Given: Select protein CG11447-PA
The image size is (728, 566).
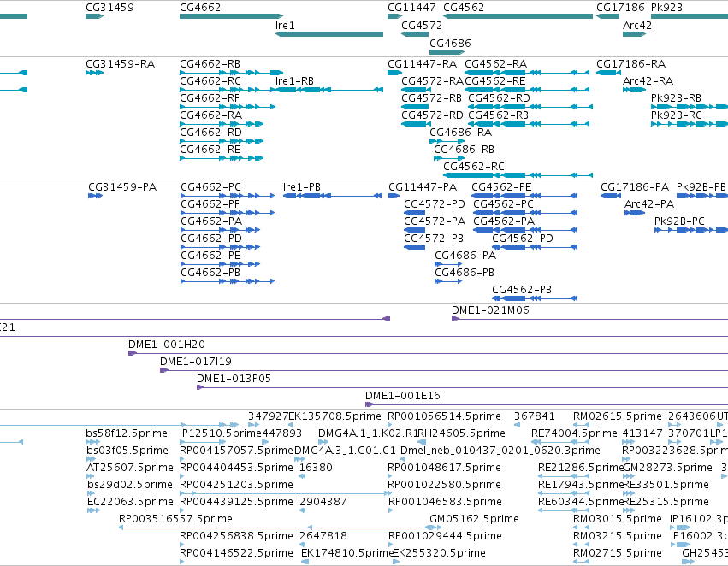Looking at the screenshot, I should 394,196.
